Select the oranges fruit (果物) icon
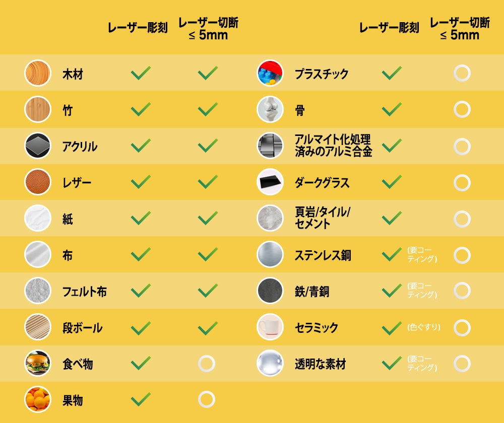The height and width of the screenshot is (423, 504). coord(38,400)
